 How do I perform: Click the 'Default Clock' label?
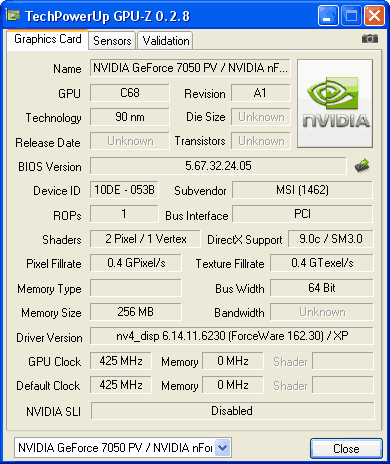point(48,386)
